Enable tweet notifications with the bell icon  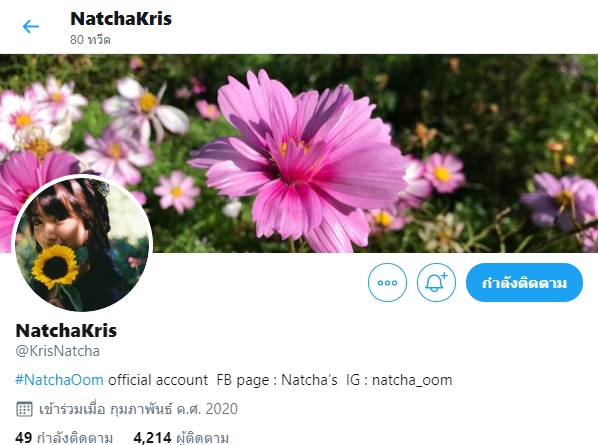pos(436,283)
